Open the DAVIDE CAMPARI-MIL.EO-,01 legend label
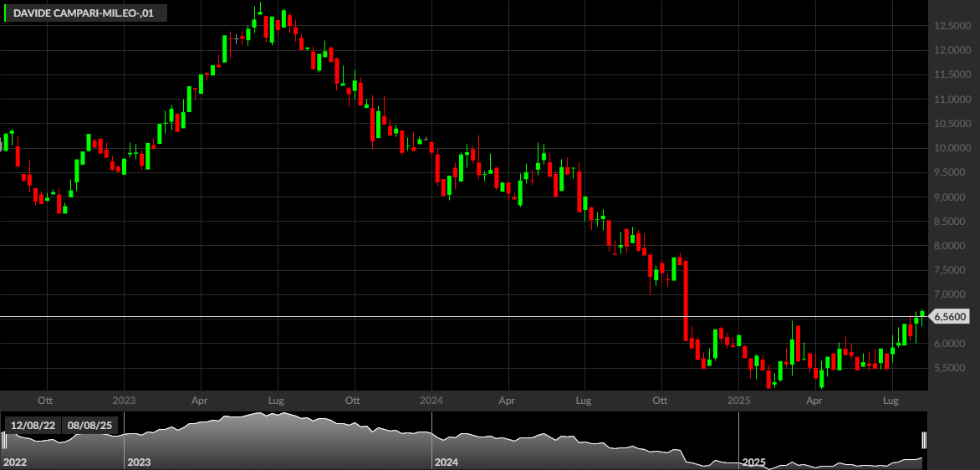The height and width of the screenshot is (470, 980). pyautogui.click(x=85, y=13)
